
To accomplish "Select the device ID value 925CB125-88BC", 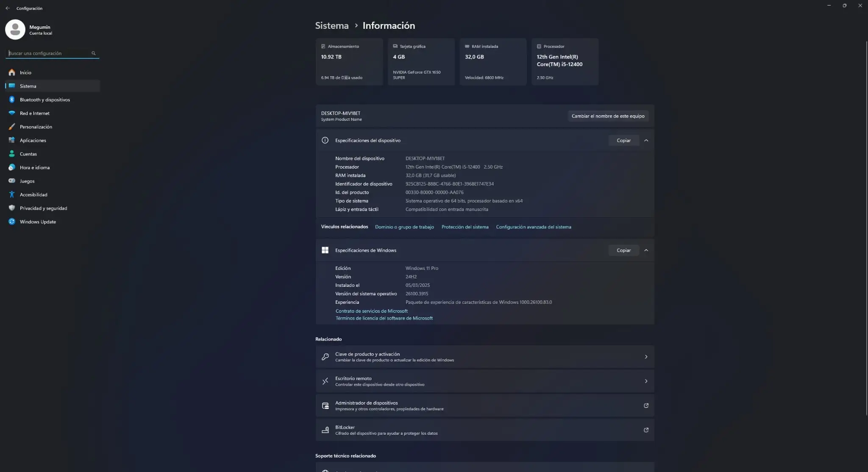I will coord(450,184).
